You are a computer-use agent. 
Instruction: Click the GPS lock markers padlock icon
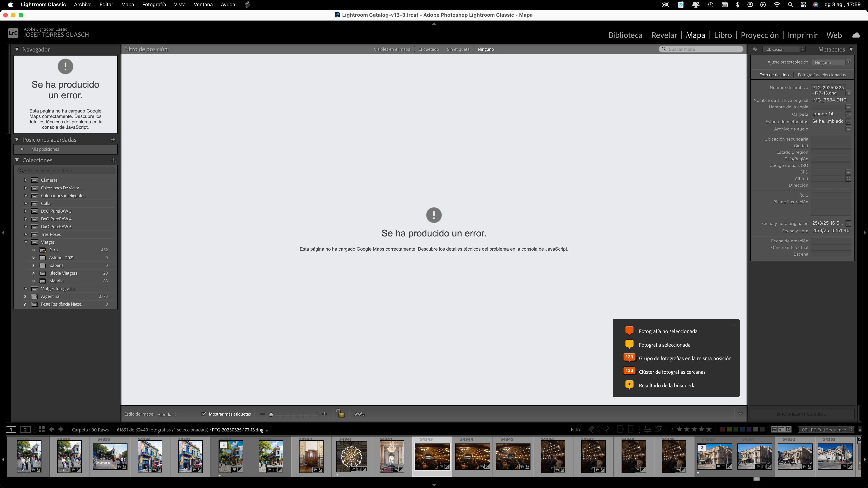click(x=340, y=414)
